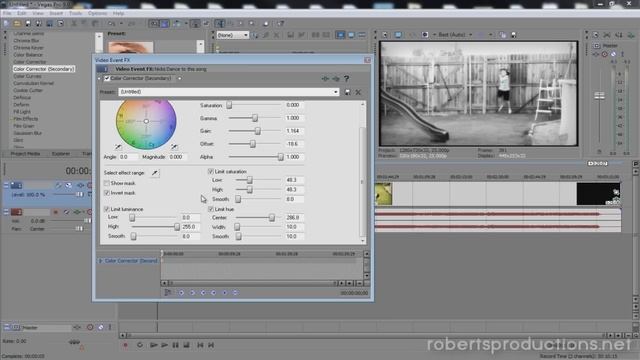Image resolution: width=640 pixels, height=360 pixels.
Task: Open the View menu
Action: click(38, 13)
